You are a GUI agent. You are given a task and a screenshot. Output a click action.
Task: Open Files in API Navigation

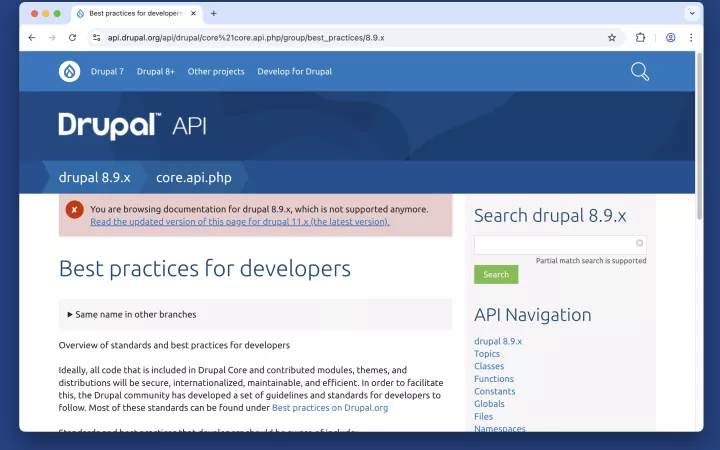(x=483, y=416)
